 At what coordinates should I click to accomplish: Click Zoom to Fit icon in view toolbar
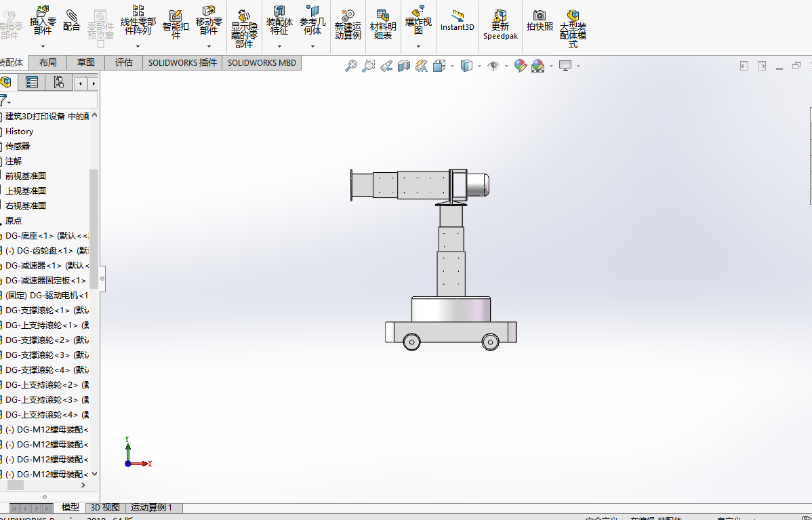tap(351, 66)
